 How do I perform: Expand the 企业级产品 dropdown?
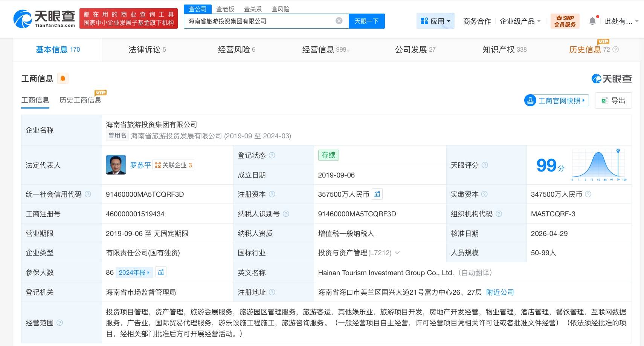click(520, 21)
